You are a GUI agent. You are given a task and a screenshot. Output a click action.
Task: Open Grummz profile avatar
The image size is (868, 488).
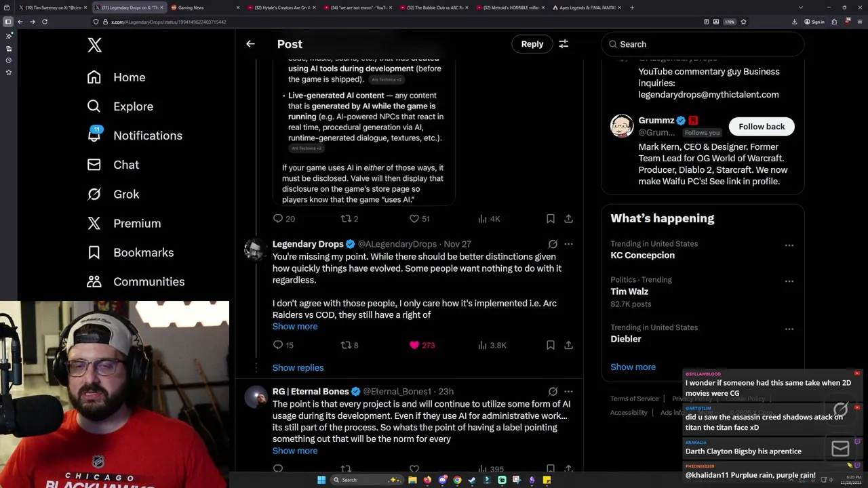point(622,126)
